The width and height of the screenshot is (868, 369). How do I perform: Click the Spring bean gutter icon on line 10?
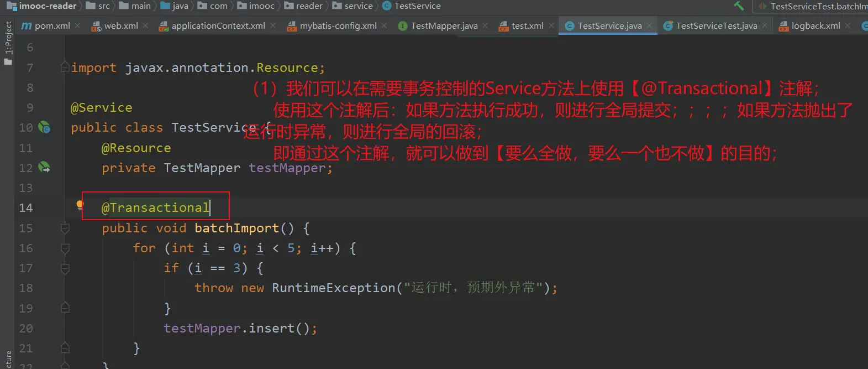tap(44, 128)
